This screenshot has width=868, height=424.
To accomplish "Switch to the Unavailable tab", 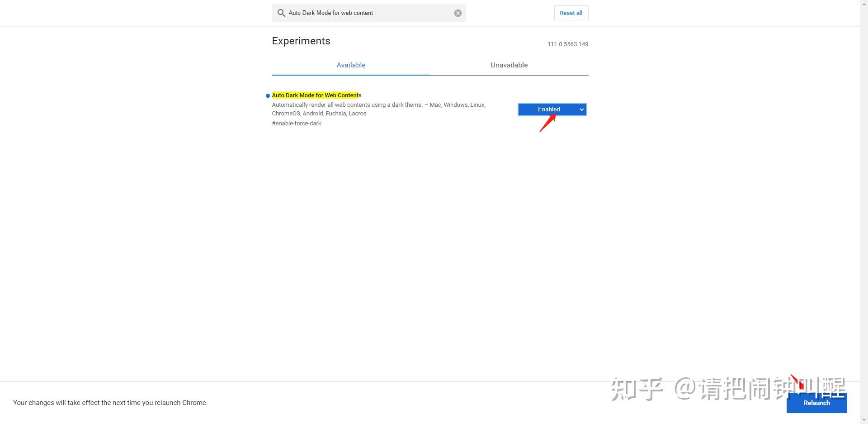I will tap(509, 65).
